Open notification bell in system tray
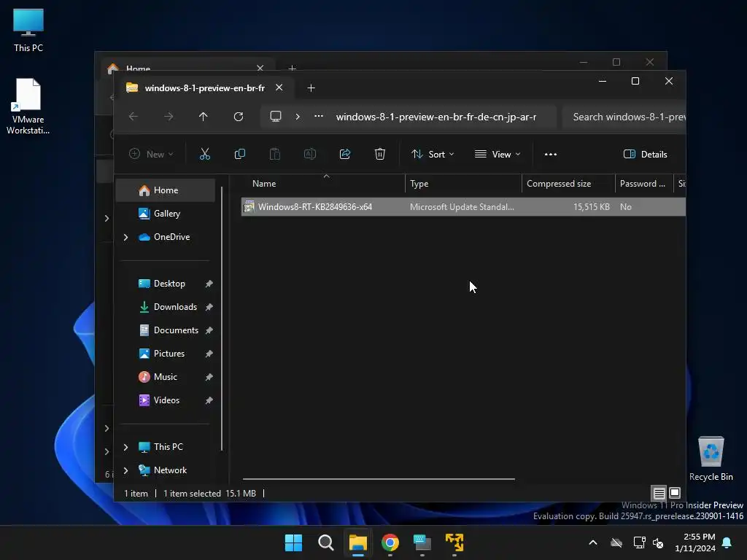This screenshot has width=747, height=560. 727,542
